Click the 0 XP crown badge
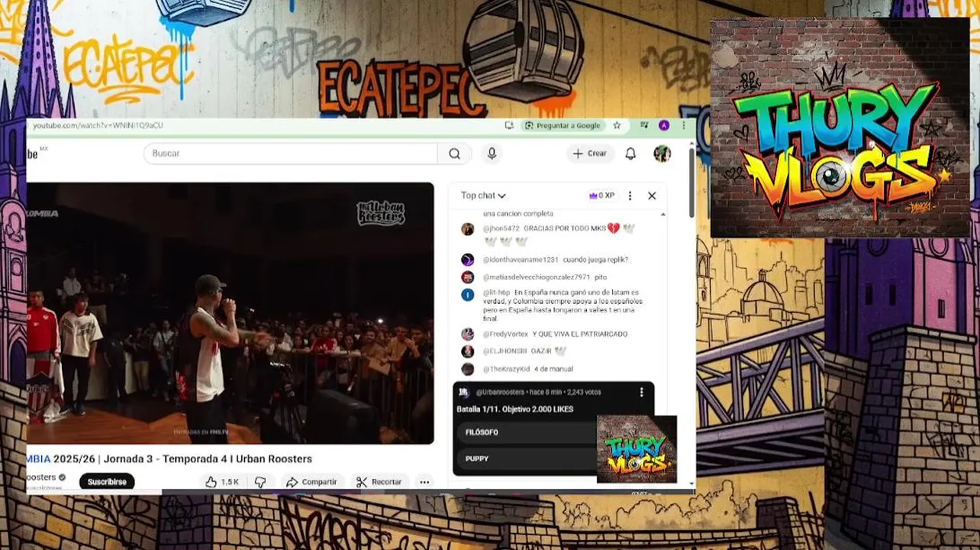The width and height of the screenshot is (980, 550). coord(601,196)
